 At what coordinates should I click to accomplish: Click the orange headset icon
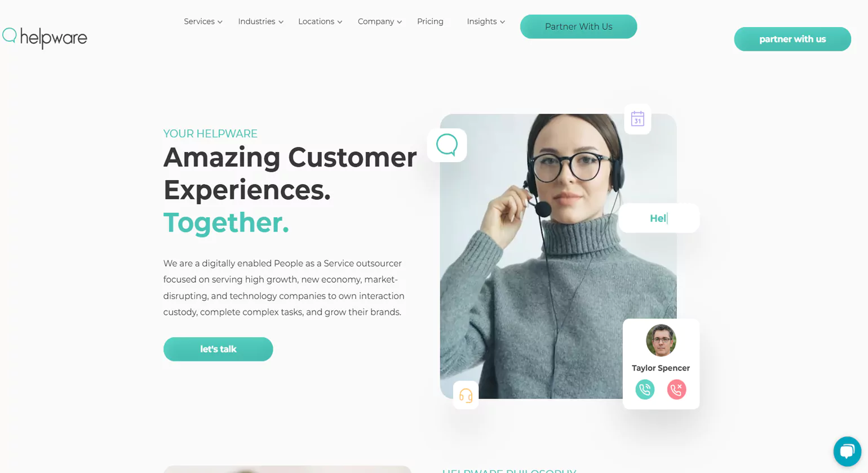tap(466, 395)
